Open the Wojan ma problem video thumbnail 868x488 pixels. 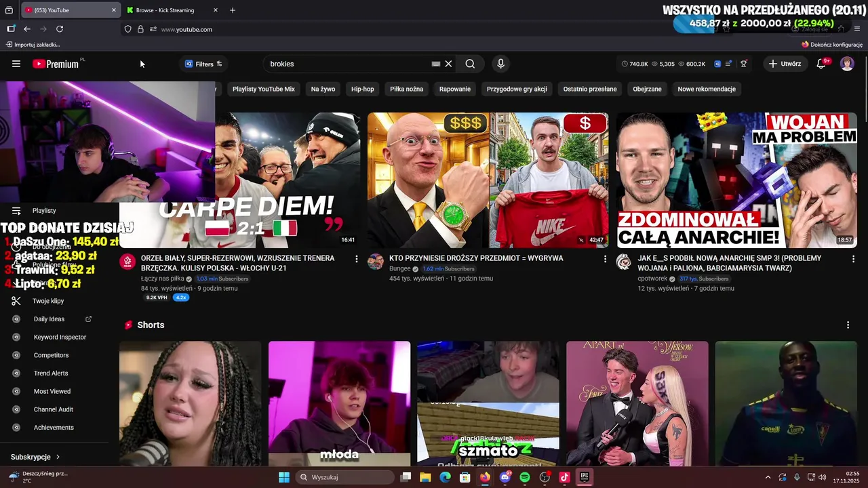point(736,180)
